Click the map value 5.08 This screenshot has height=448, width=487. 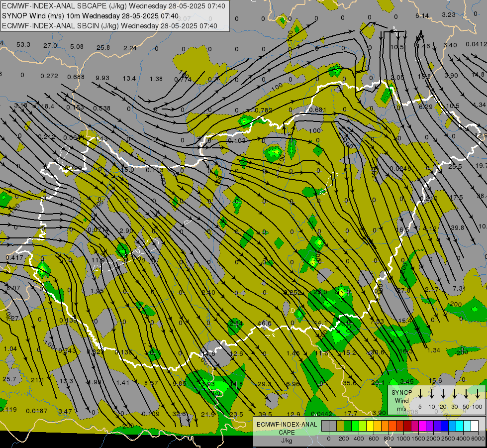(77, 47)
